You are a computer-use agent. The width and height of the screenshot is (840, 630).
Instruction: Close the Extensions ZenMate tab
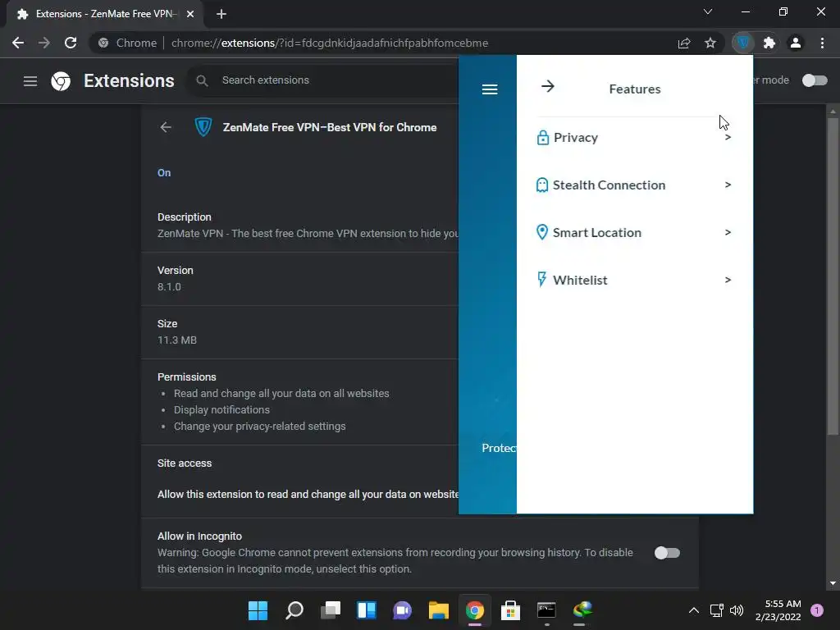click(x=190, y=14)
